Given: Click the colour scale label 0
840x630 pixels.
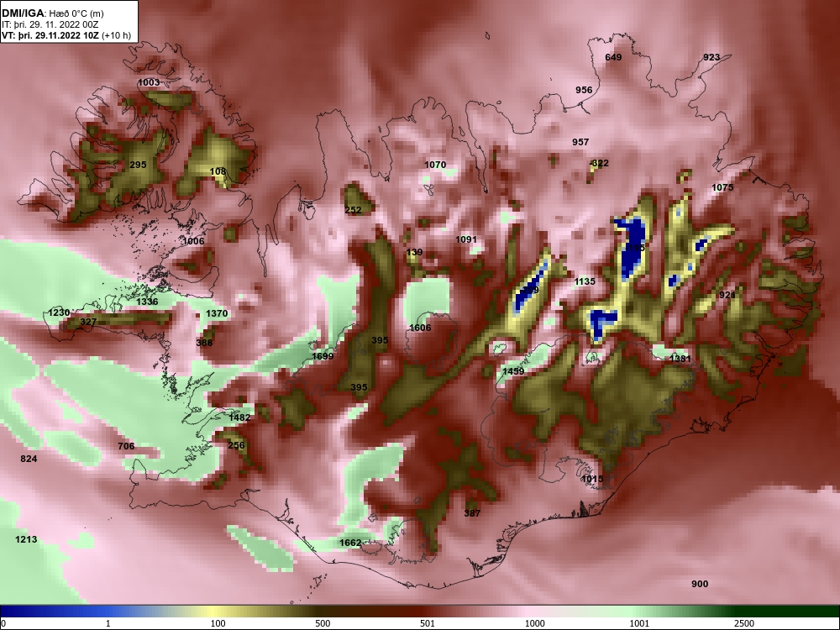Looking at the screenshot, I should [x=4, y=623].
